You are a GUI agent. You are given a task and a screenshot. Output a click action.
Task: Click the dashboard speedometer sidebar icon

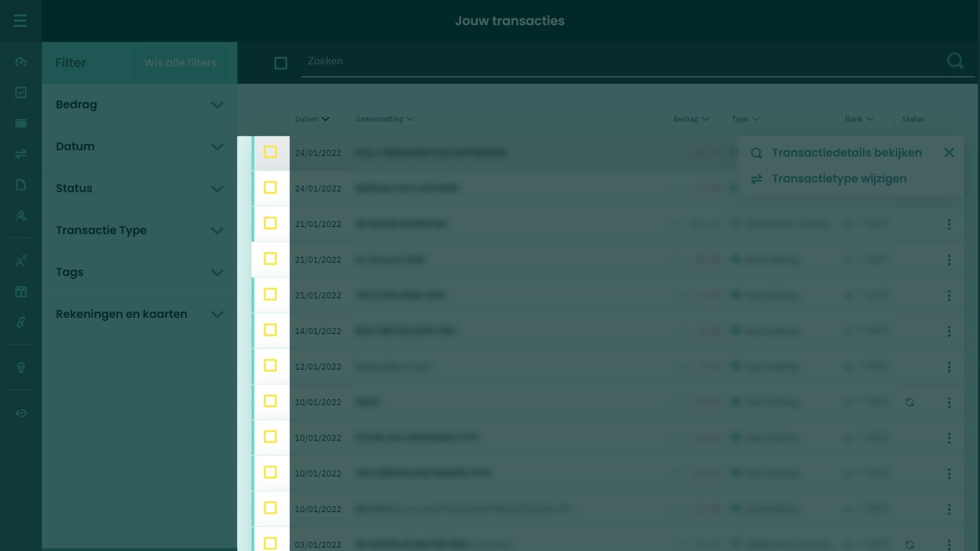[x=21, y=62]
